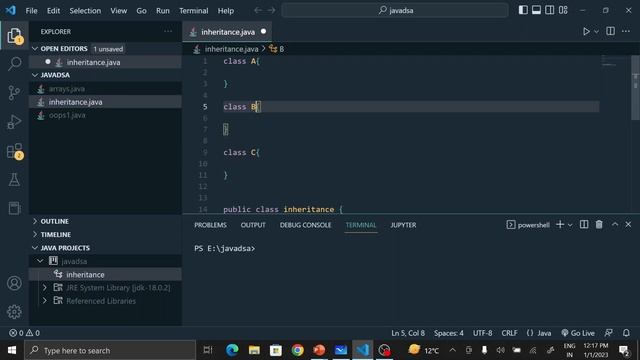Click Ln 5, Col 8 status item

tap(408, 333)
